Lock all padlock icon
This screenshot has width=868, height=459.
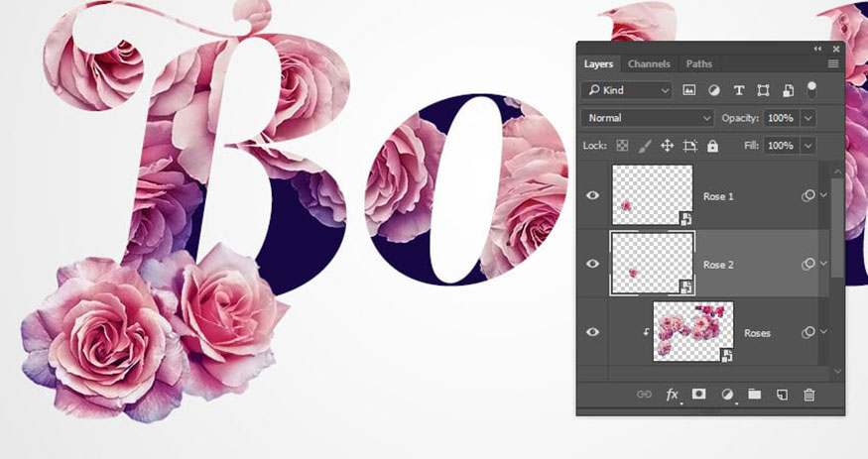[x=712, y=146]
